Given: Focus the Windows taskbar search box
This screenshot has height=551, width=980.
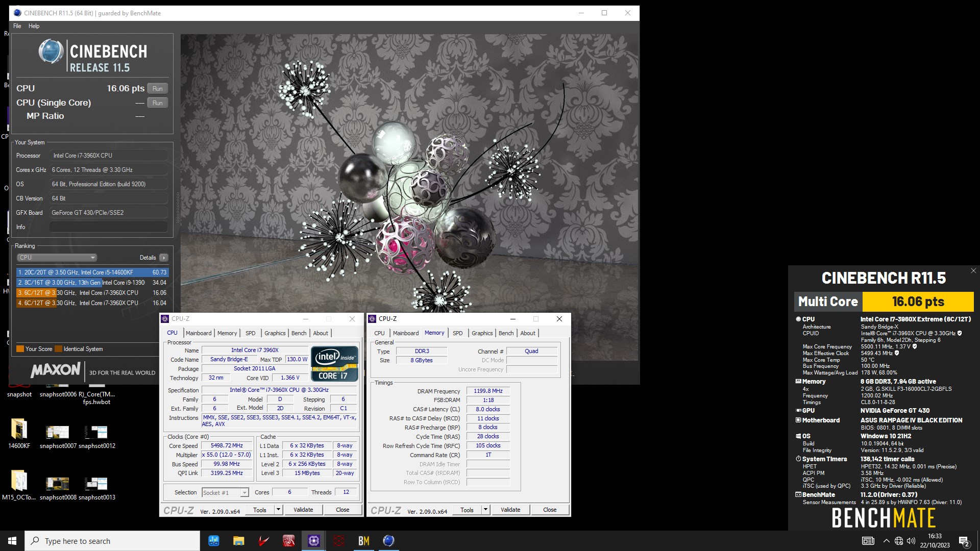Looking at the screenshot, I should pos(112,541).
